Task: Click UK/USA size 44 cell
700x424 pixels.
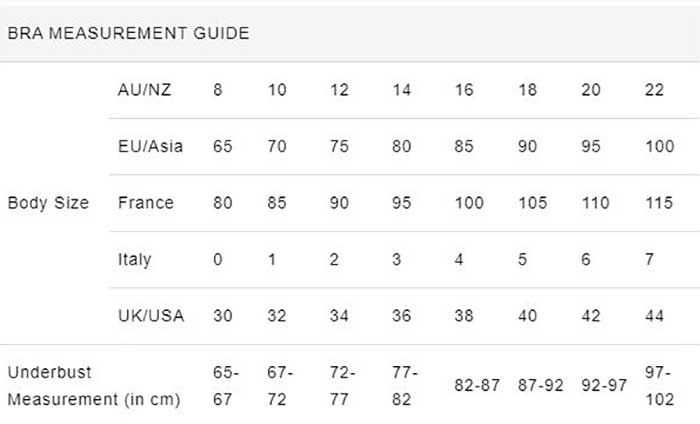Action: pos(657,316)
